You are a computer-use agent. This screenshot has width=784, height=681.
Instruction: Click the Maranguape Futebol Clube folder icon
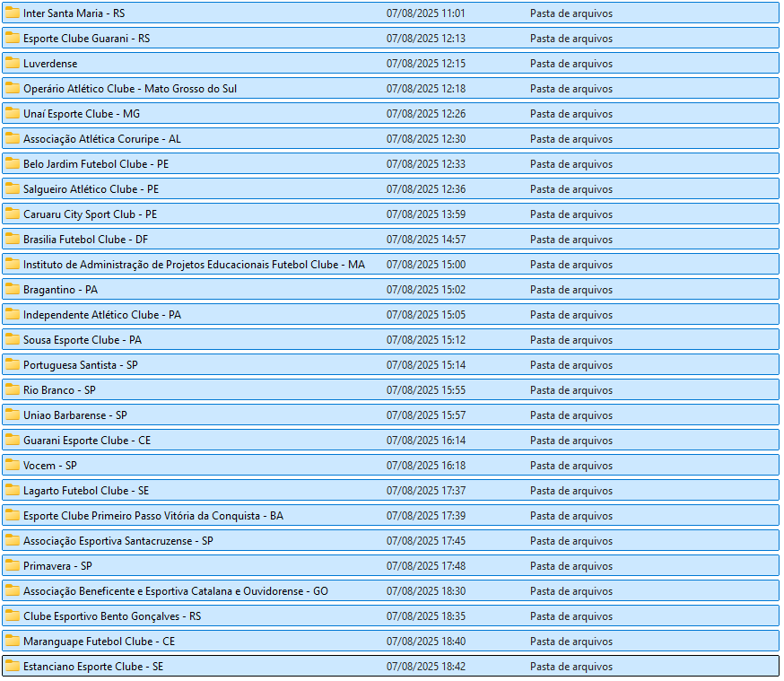coord(12,641)
